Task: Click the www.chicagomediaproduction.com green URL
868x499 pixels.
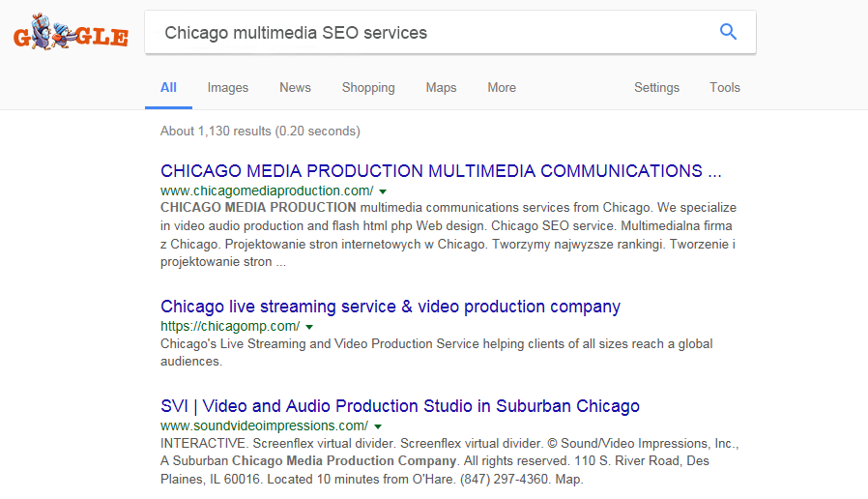Action: pos(267,191)
